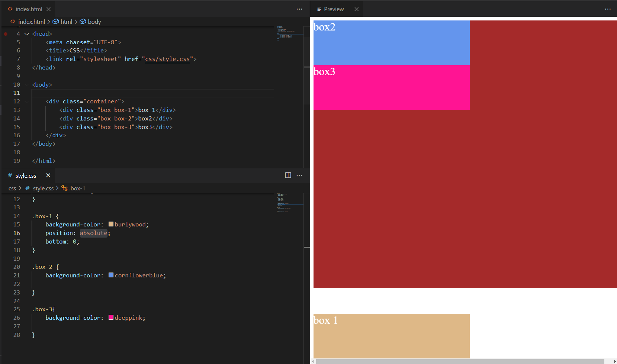This screenshot has width=617, height=364.
Task: Open the deeppink color swatch picker
Action: 111,318
